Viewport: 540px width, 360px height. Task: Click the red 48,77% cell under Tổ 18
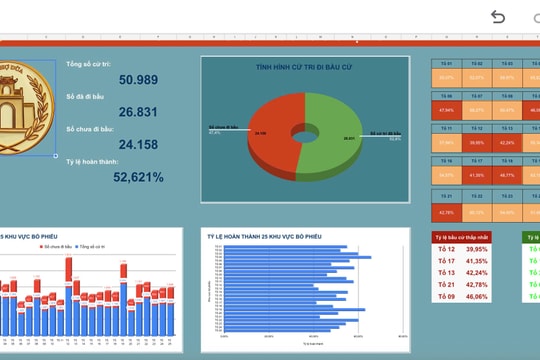point(507,175)
